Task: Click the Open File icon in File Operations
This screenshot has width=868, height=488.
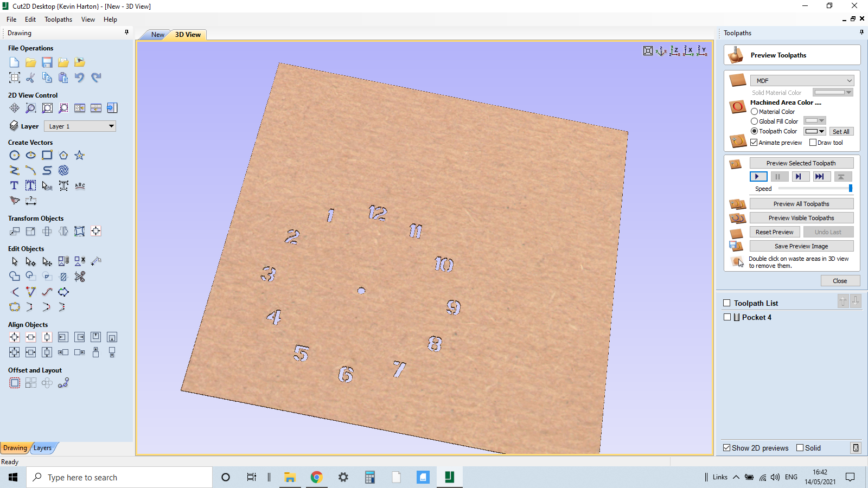Action: click(30, 62)
